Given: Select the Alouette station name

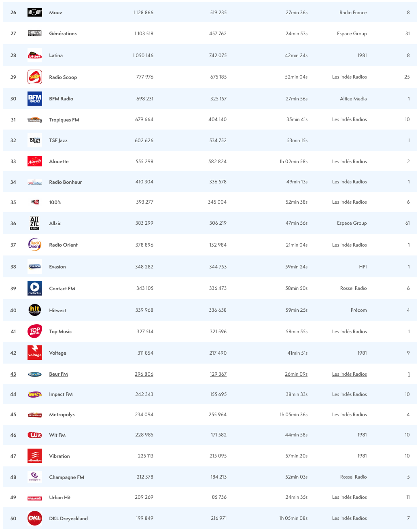Looking at the screenshot, I should tap(59, 162).
